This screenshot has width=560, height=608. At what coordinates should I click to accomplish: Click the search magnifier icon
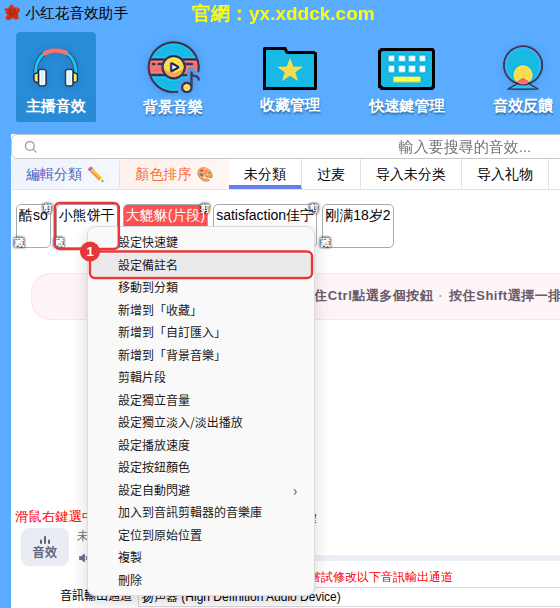pyautogui.click(x=31, y=147)
